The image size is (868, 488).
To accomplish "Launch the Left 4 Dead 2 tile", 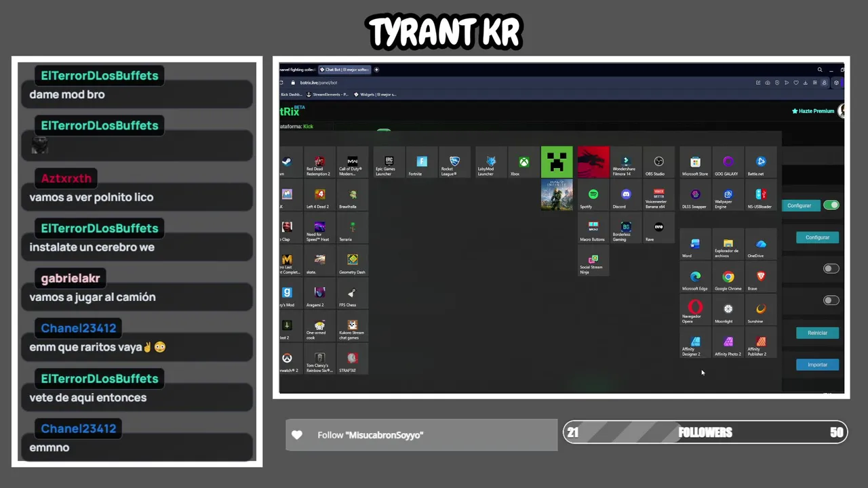I will click(319, 195).
